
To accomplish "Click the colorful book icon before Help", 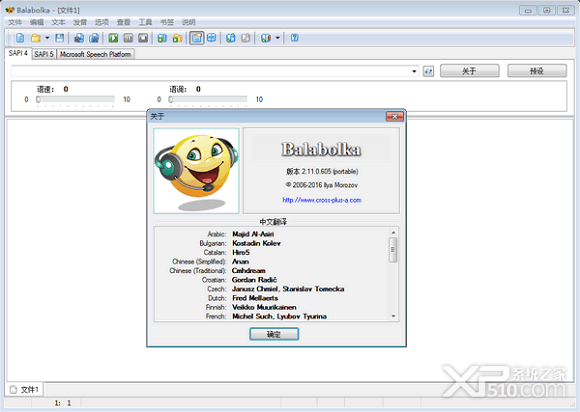I will point(266,38).
